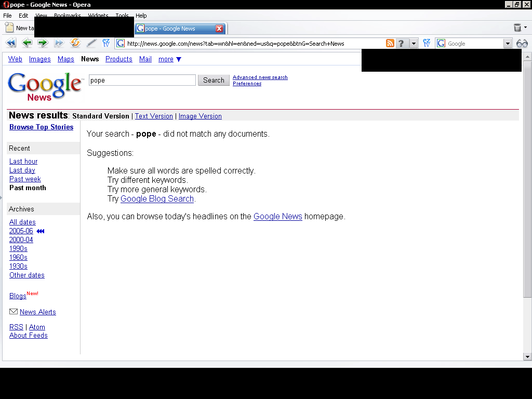The image size is (532, 399).
Task: Open the Atom feed link
Action: click(37, 327)
